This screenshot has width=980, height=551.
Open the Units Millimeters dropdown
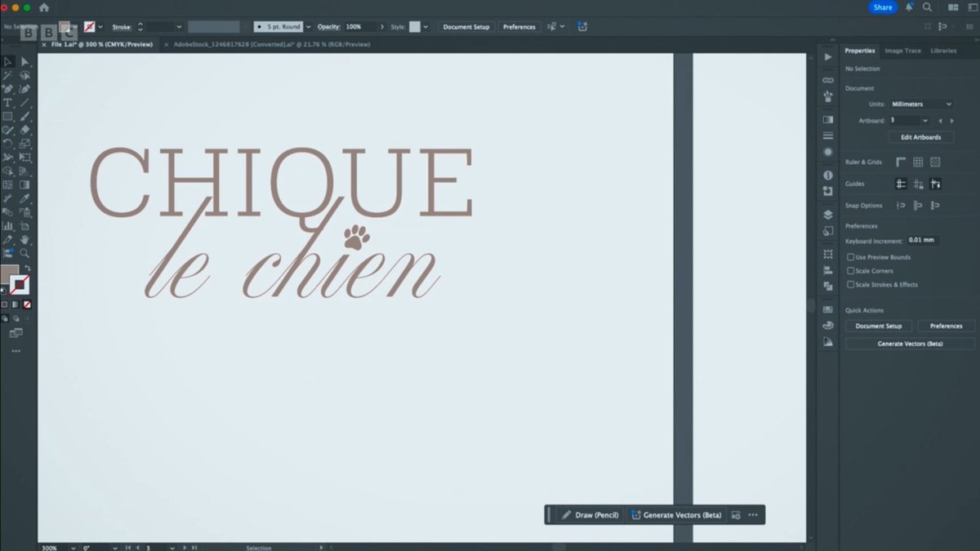click(921, 104)
